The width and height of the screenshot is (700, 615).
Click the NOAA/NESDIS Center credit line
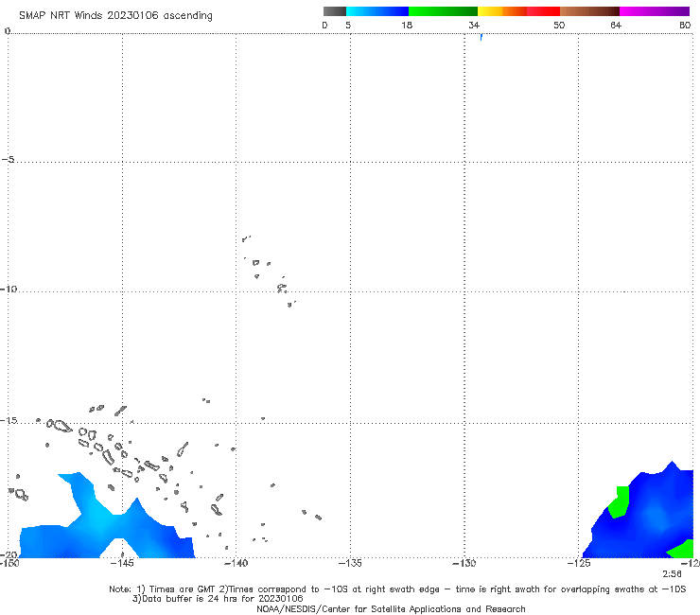[x=391, y=609]
